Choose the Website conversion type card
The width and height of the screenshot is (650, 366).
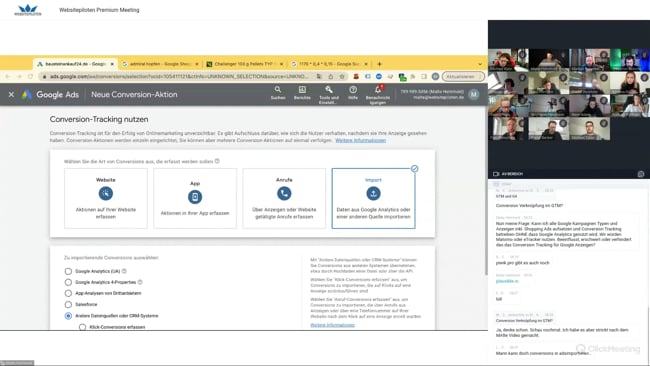click(106, 198)
